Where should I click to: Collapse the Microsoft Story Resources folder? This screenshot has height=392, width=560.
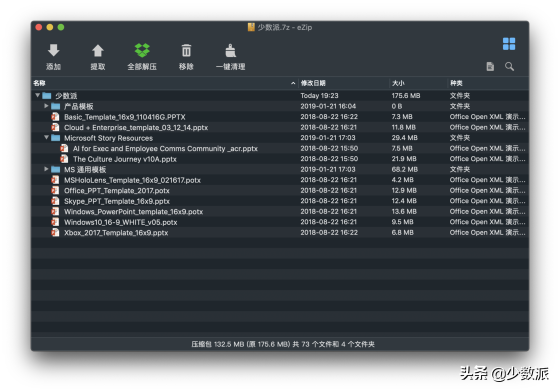(46, 137)
